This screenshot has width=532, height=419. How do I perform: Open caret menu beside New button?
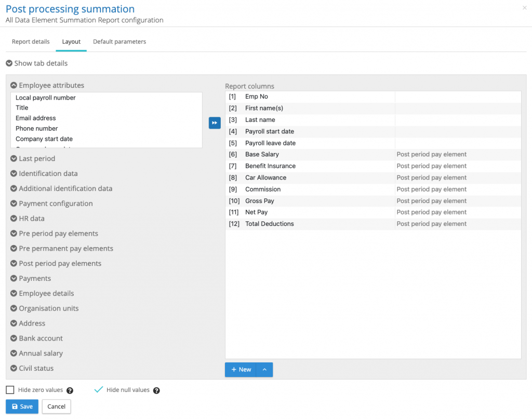(264, 370)
